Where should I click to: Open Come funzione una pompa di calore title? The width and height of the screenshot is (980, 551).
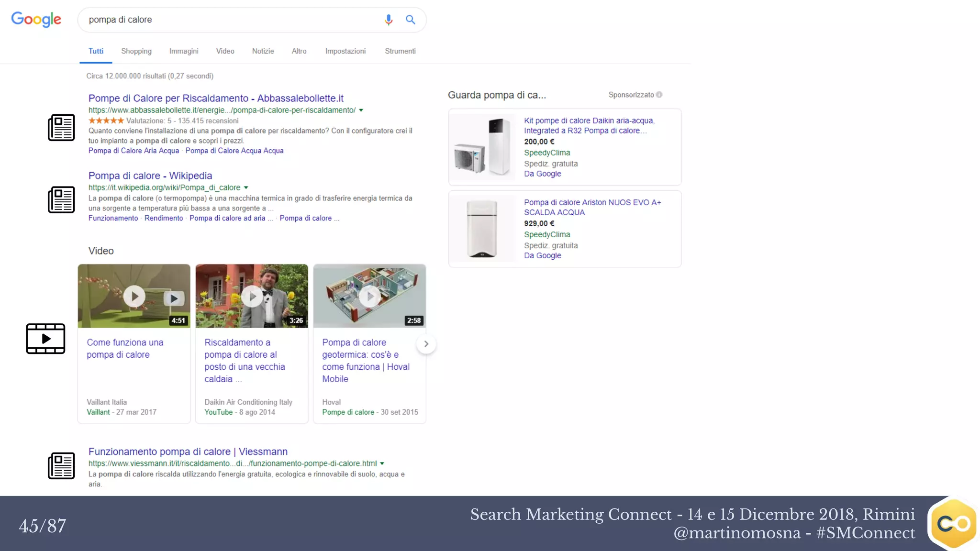click(x=125, y=349)
